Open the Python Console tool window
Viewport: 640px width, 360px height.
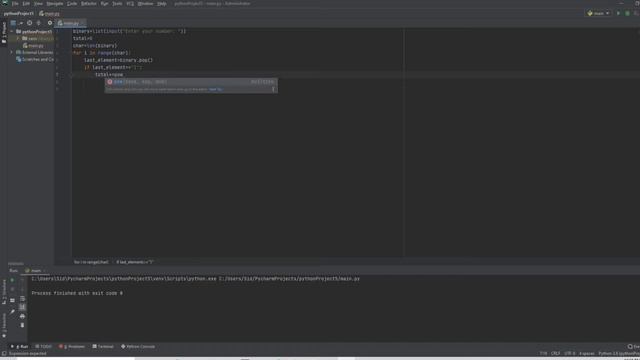pos(138,347)
